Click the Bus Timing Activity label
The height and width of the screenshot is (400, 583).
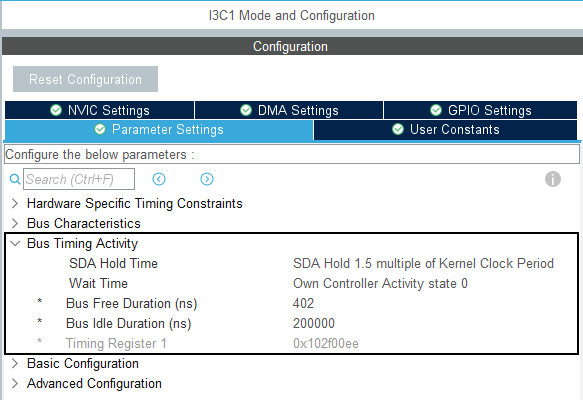pyautogui.click(x=83, y=244)
